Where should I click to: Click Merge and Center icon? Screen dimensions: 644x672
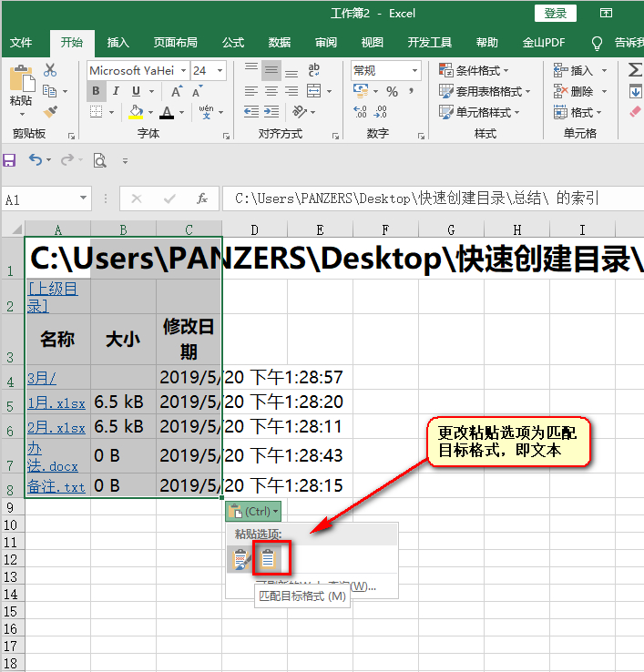pyautogui.click(x=314, y=91)
